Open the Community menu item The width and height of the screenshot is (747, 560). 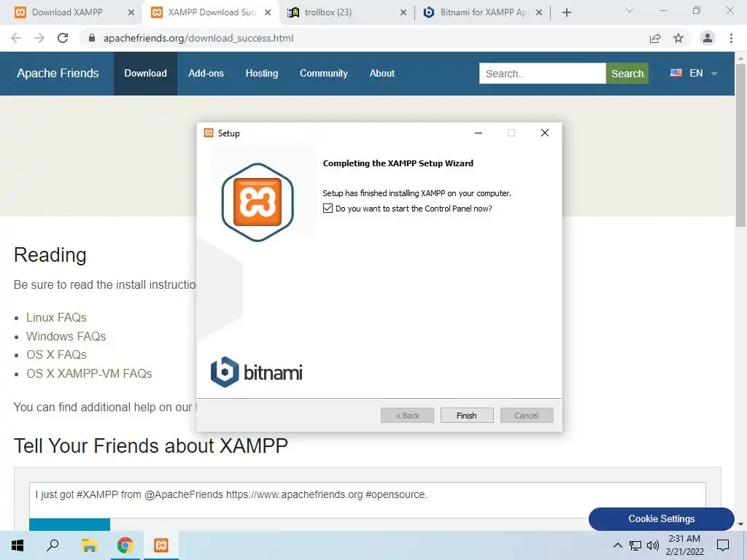tap(323, 74)
